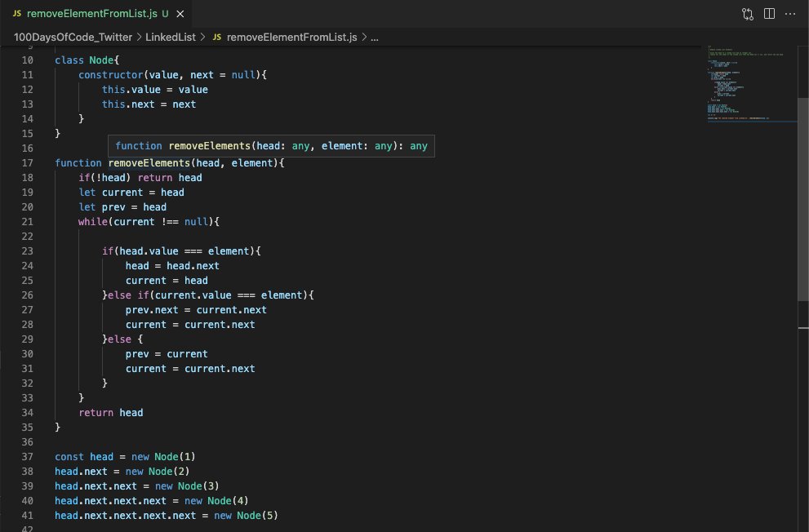Click 'head.next = new Node(2)' line
809x532 pixels.
tap(122, 472)
